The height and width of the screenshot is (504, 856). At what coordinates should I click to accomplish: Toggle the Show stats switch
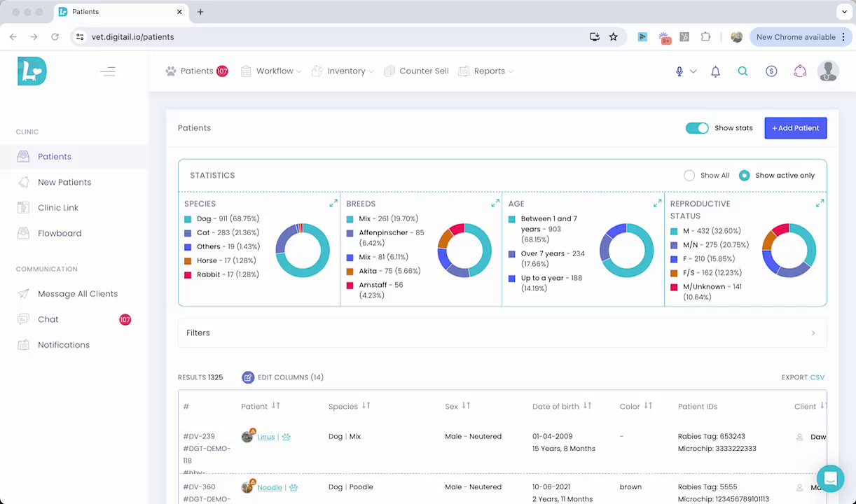[697, 128]
